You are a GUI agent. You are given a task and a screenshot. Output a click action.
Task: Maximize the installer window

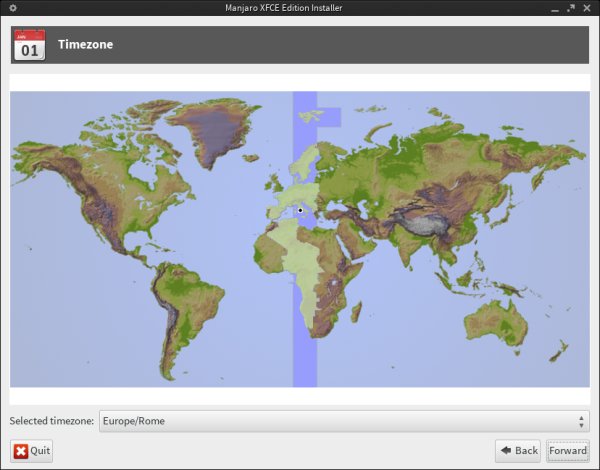point(571,8)
